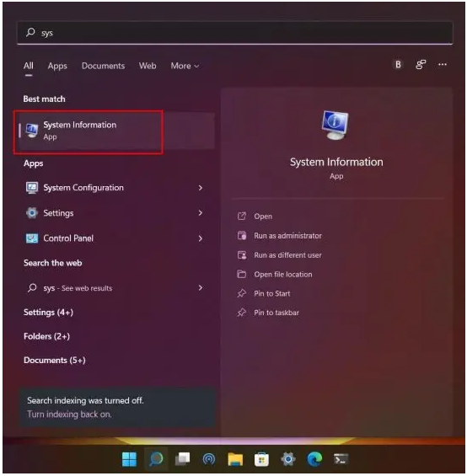Image resolution: width=467 pixels, height=476 pixels.
Task: Choose Pin to Start
Action: [272, 293]
